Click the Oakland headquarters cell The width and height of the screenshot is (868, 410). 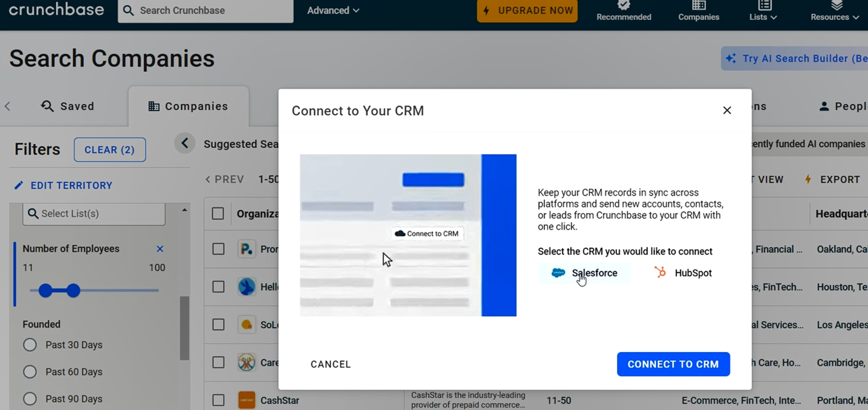(x=842, y=249)
